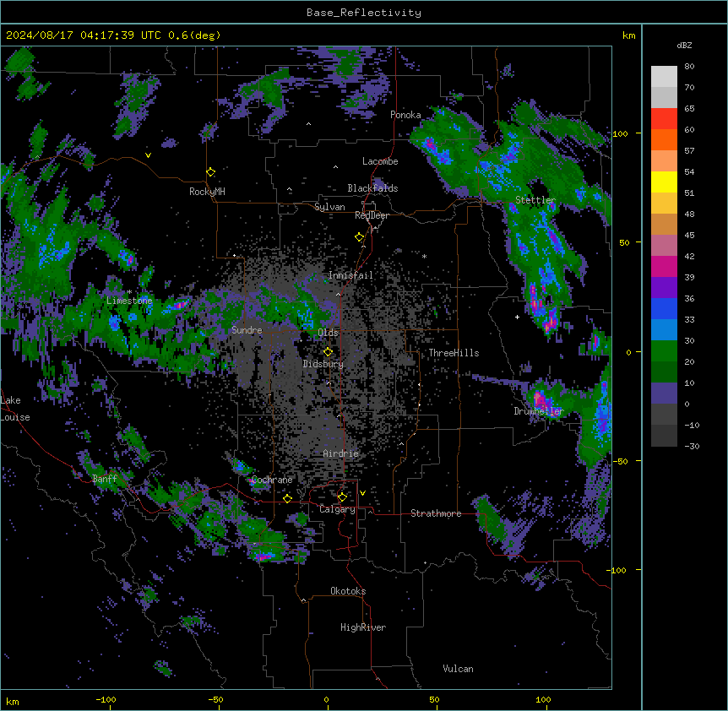Select the Banff label
The image size is (728, 711).
[x=105, y=479]
